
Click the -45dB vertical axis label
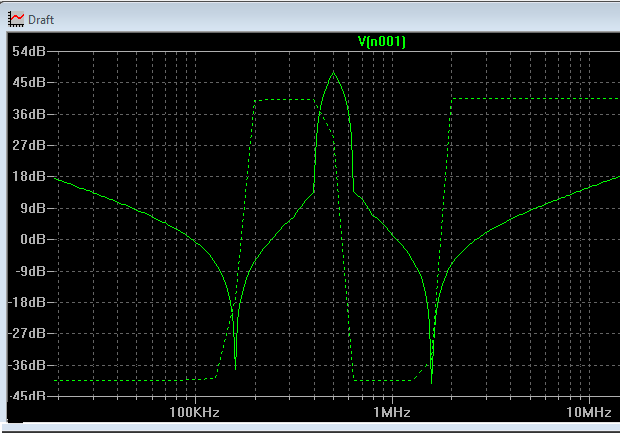(26, 397)
